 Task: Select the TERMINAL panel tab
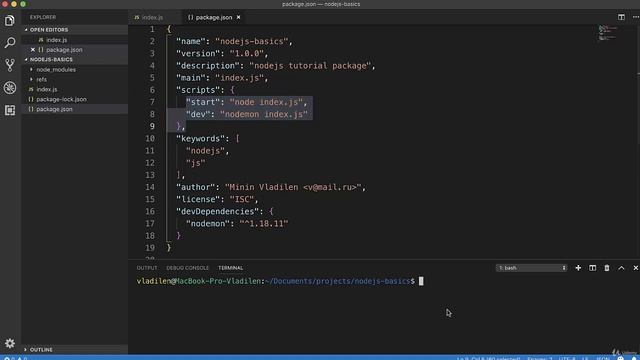pyautogui.click(x=231, y=268)
